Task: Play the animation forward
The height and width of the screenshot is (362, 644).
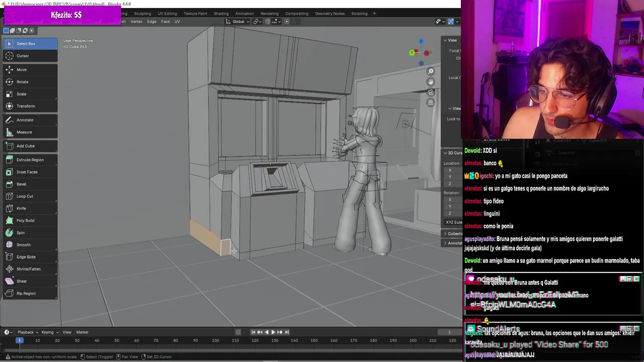Action: pyautogui.click(x=273, y=332)
